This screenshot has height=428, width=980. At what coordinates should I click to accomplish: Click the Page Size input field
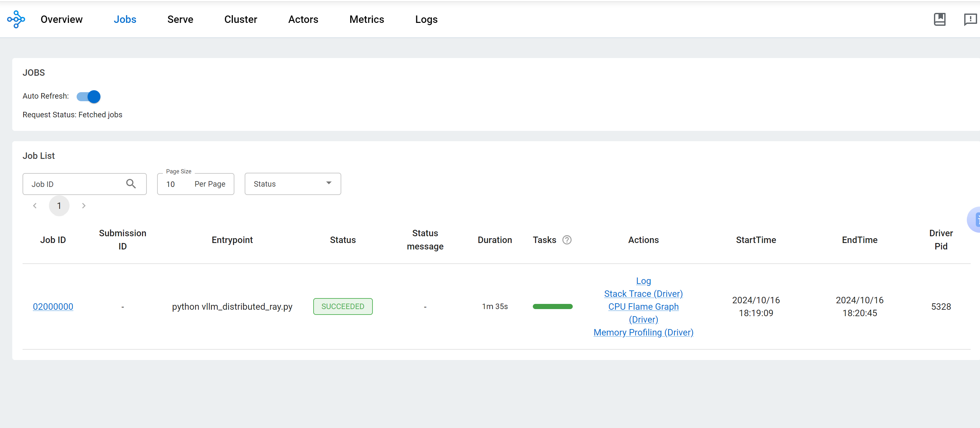[x=195, y=184]
